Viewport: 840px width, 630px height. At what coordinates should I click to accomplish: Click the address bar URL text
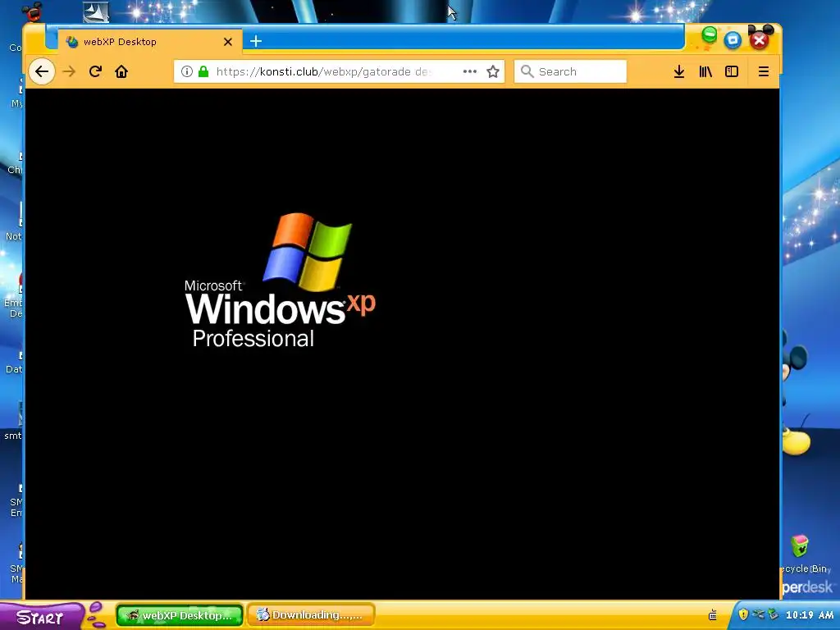point(322,72)
